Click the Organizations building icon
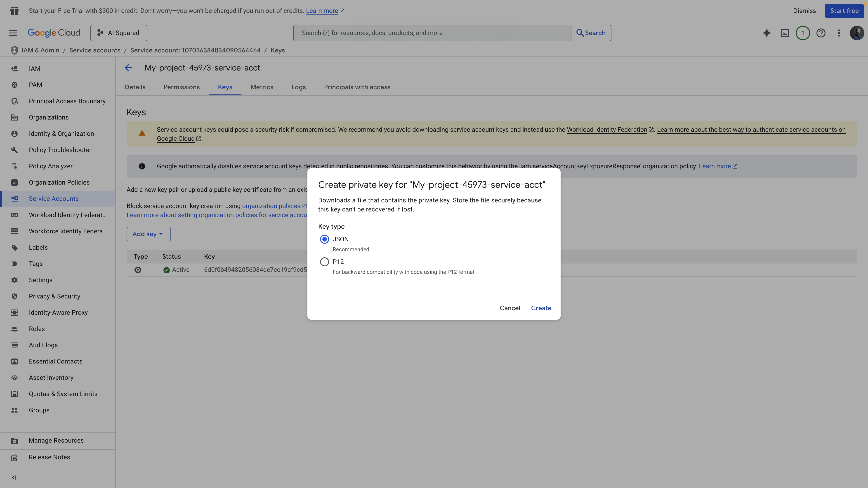The image size is (868, 488). coord(14,117)
